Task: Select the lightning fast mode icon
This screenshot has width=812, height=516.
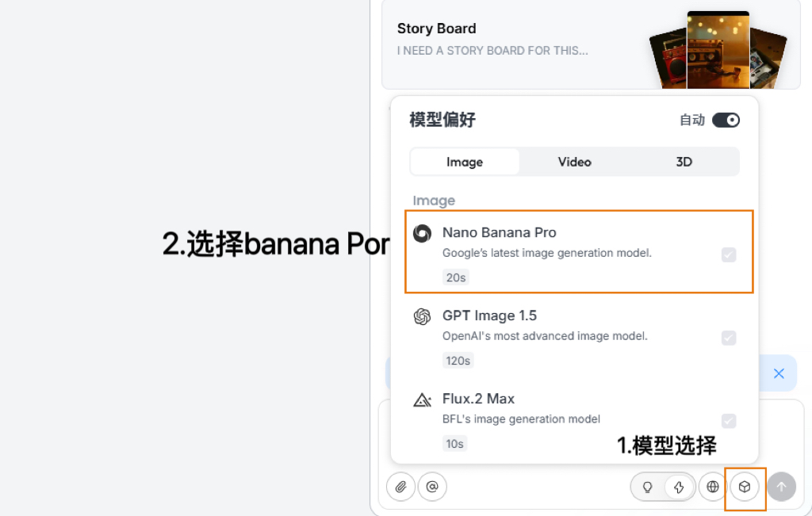Action: [679, 487]
